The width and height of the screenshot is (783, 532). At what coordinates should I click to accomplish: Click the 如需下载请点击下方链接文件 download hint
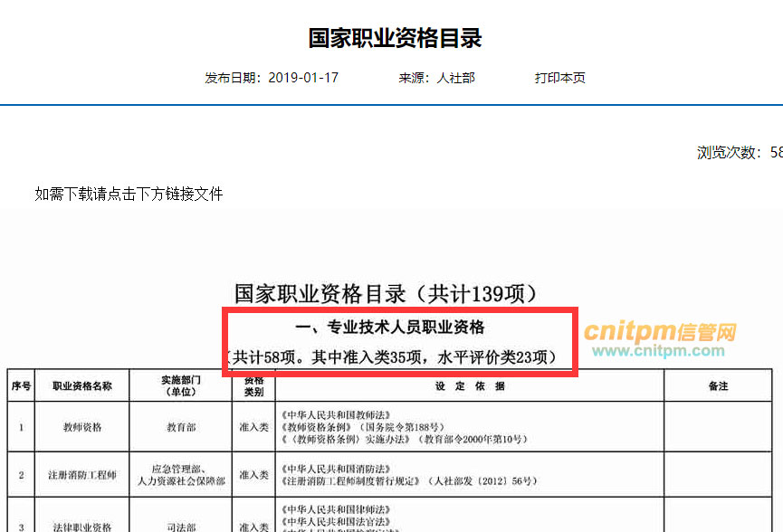pyautogui.click(x=129, y=194)
